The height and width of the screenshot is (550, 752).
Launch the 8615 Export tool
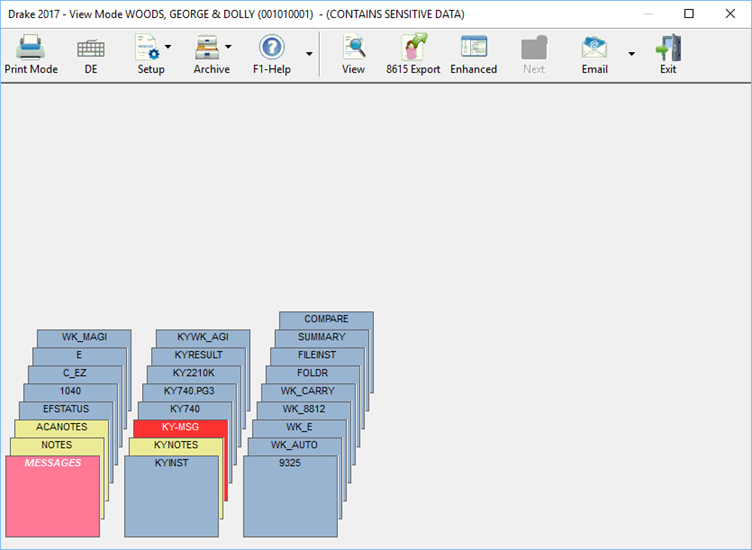click(413, 48)
